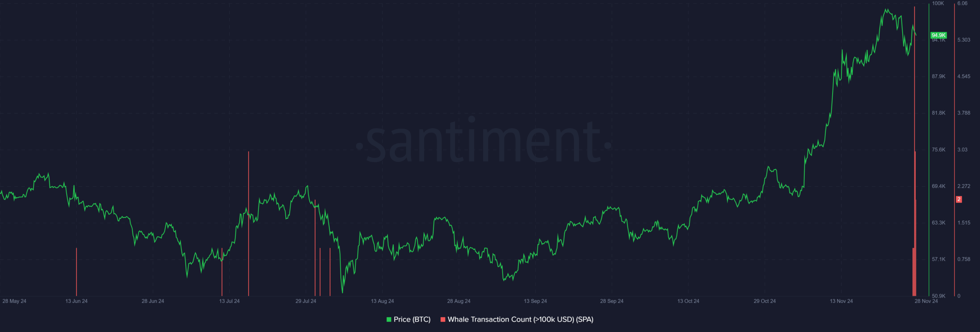Click the 81.8K price axis label

point(939,113)
